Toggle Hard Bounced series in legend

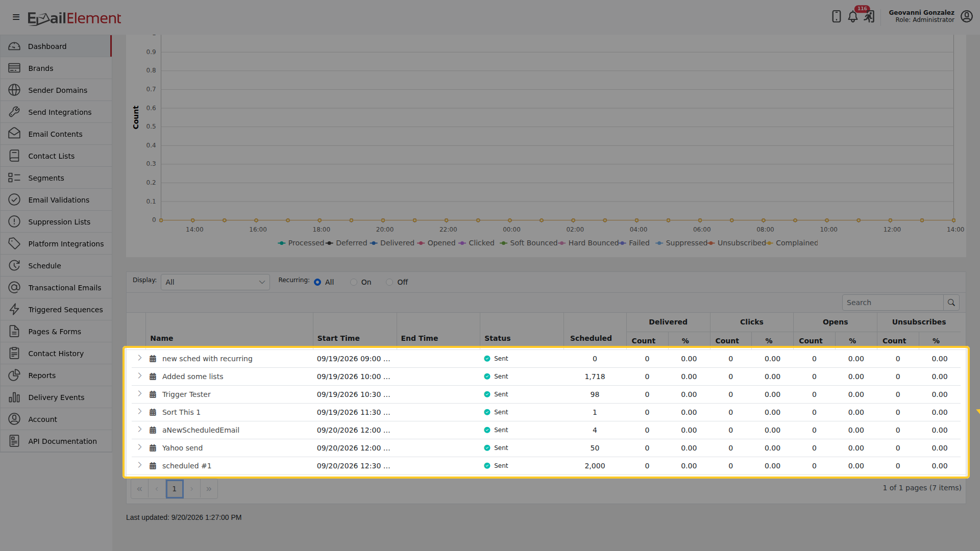(589, 243)
